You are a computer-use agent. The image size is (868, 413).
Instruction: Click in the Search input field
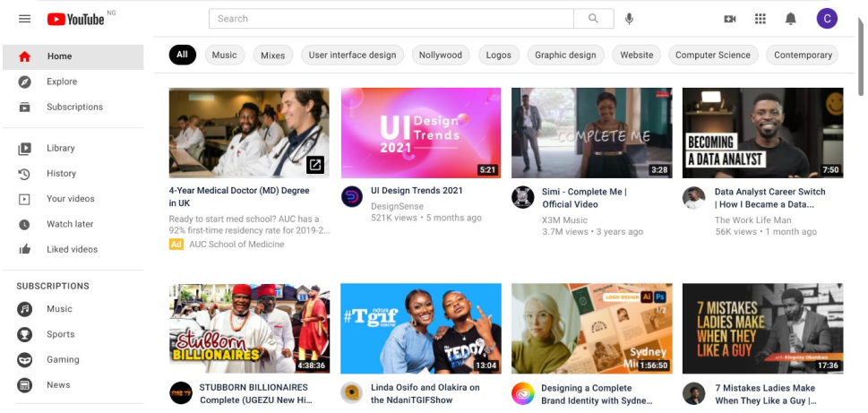pyautogui.click(x=391, y=19)
